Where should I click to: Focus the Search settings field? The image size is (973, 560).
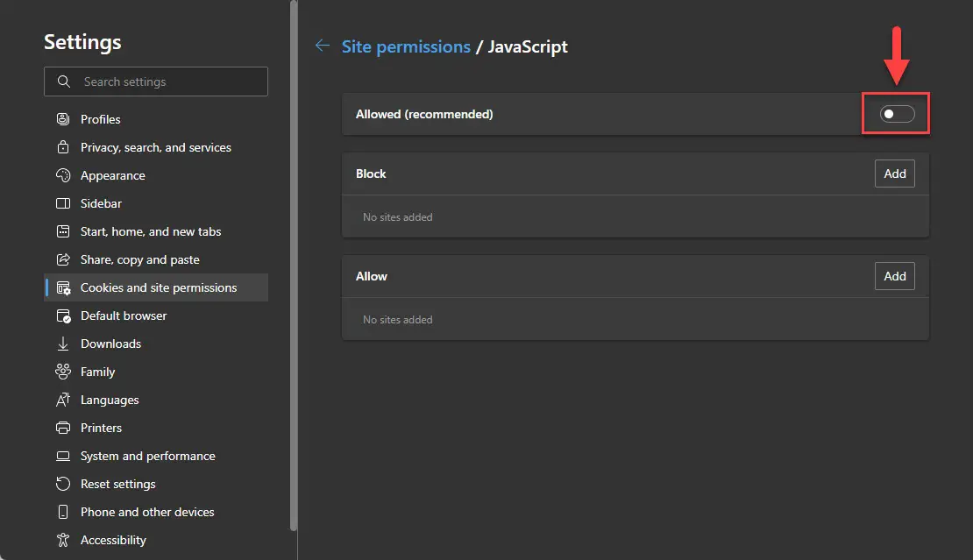coord(156,82)
